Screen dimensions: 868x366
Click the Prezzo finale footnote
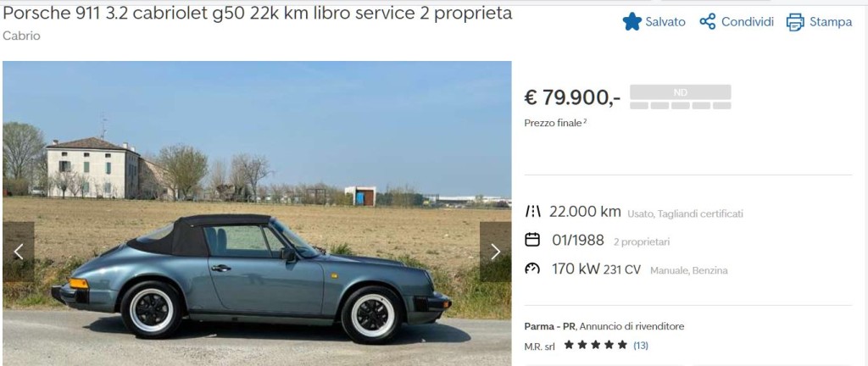coord(555,123)
